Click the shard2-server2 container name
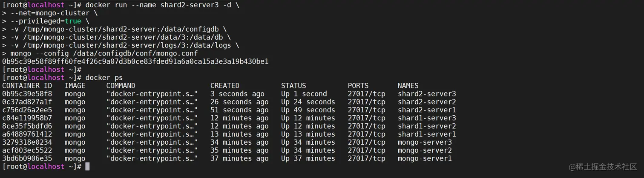The image size is (644, 178). coord(427,102)
